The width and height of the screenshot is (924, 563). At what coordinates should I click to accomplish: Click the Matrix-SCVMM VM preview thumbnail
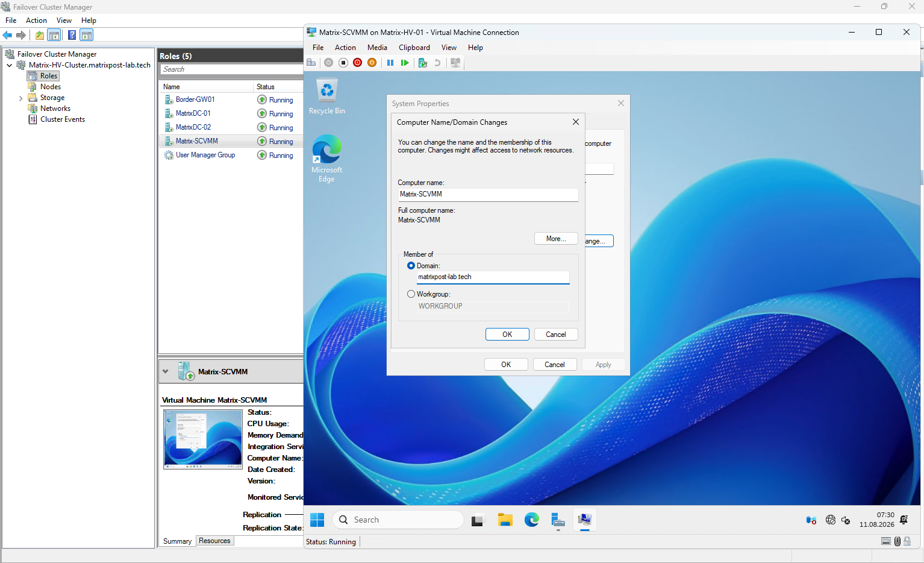pos(203,439)
